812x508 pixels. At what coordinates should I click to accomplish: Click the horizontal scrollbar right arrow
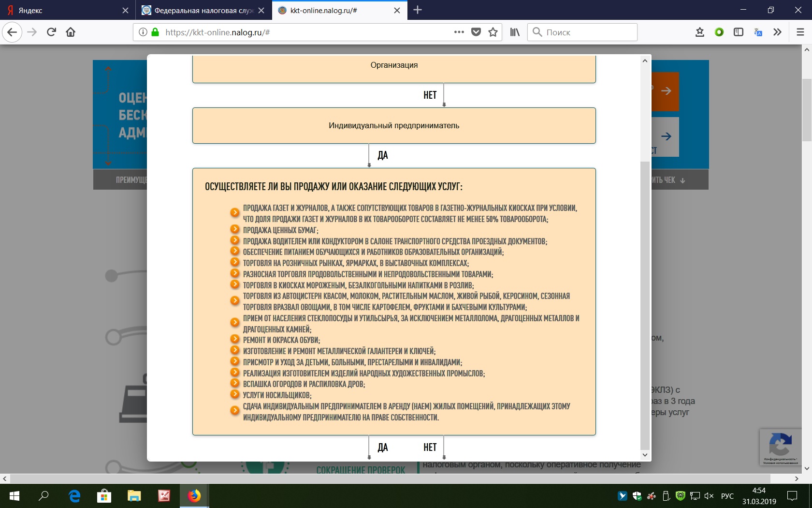click(x=797, y=478)
